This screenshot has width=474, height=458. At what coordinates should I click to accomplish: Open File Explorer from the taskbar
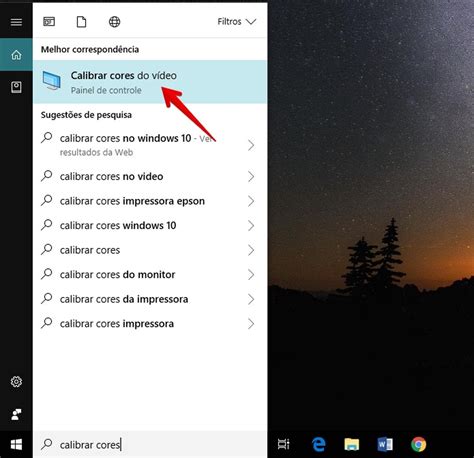pyautogui.click(x=352, y=444)
